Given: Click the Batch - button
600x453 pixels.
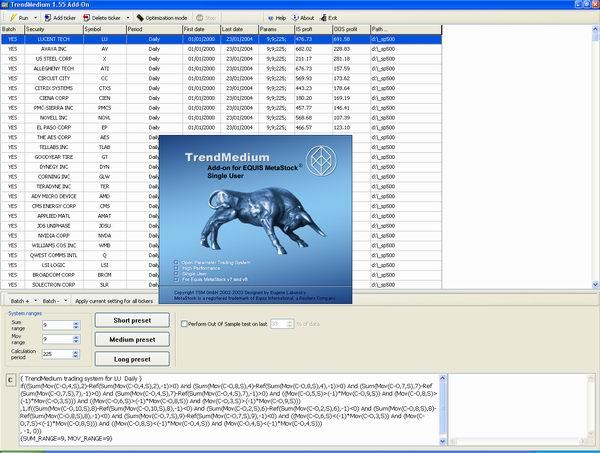Looking at the screenshot, I should [51, 301].
